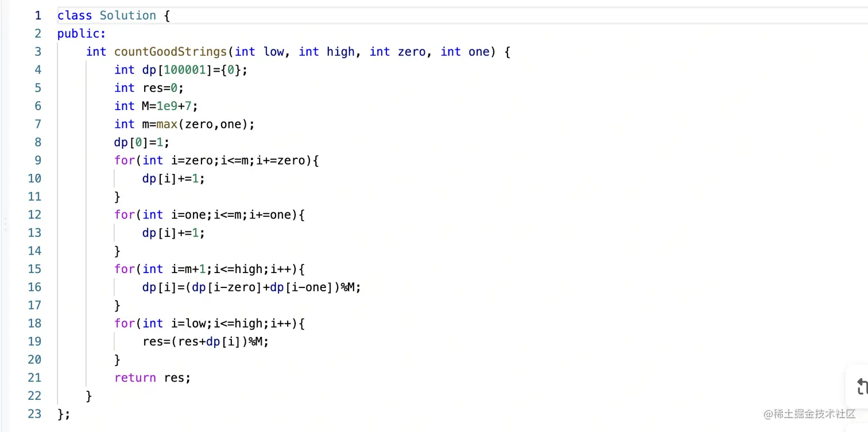
Task: Click the "int high" parameter
Action: click(x=327, y=52)
